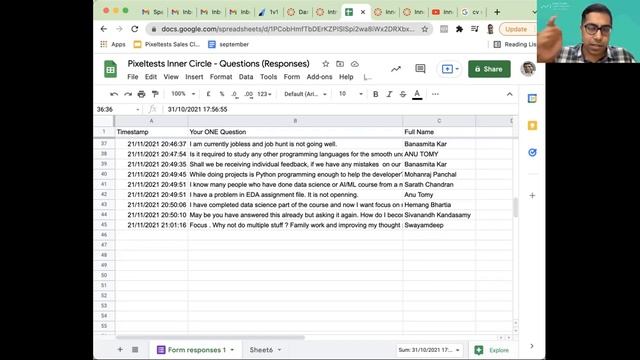Decrease decimal places icon
Image resolution: width=640 pixels, height=360 pixels.
[x=235, y=94]
